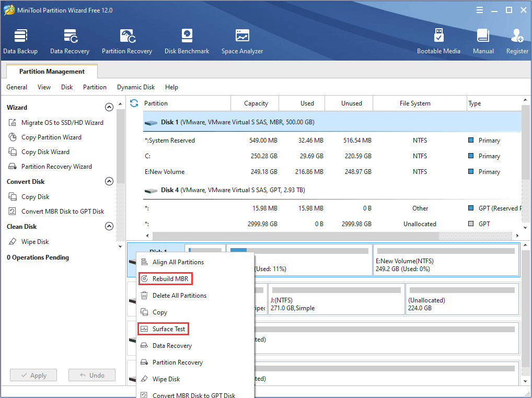Click the Migrate OS to SSD/HD Wizard icon
Image resolution: width=532 pixels, height=398 pixels.
(x=12, y=122)
